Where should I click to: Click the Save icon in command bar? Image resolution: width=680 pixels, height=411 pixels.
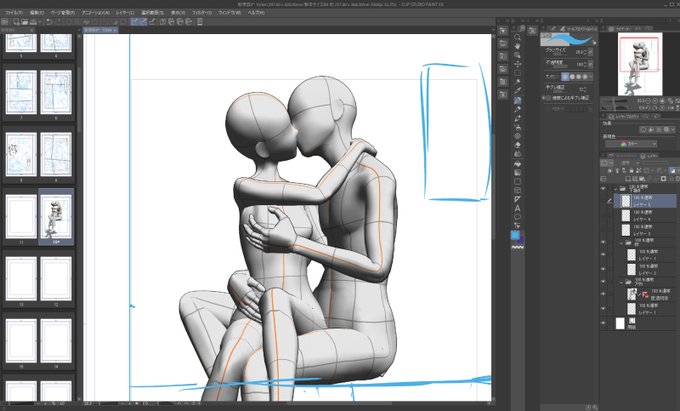pos(33,22)
